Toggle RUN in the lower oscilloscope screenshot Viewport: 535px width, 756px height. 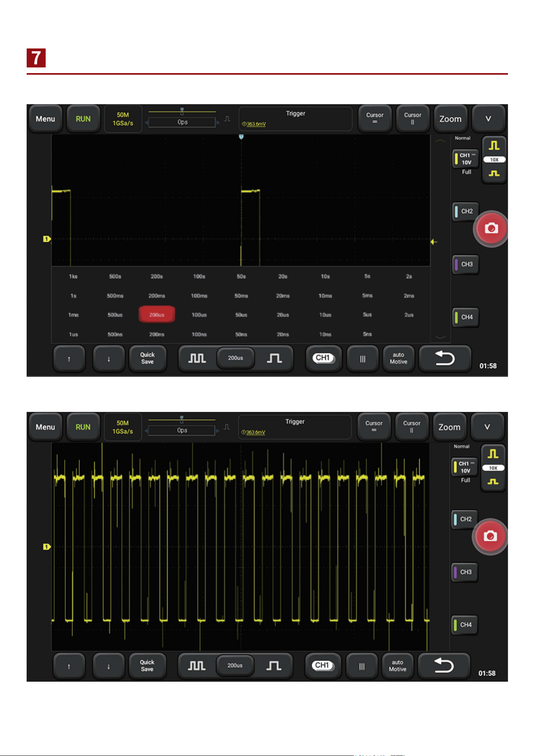tap(83, 427)
